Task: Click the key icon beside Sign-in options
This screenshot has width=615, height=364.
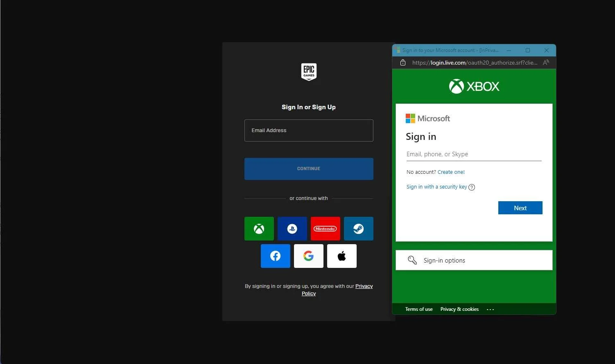Action: point(412,260)
